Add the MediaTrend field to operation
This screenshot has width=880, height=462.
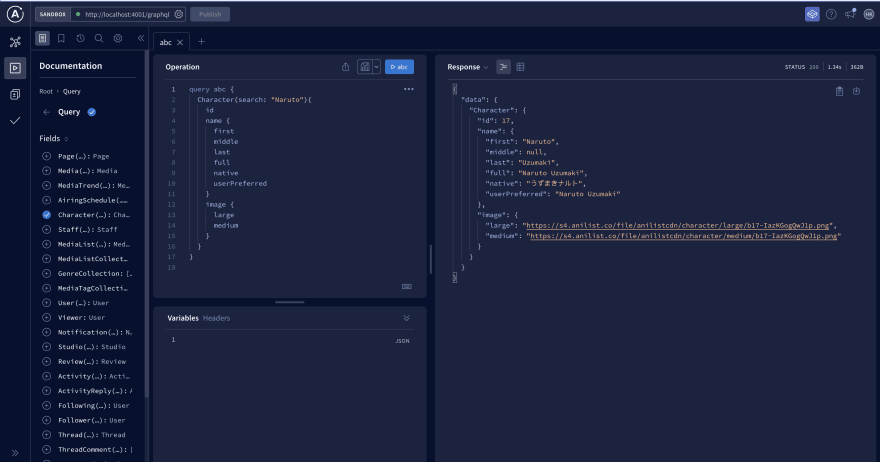tap(47, 185)
